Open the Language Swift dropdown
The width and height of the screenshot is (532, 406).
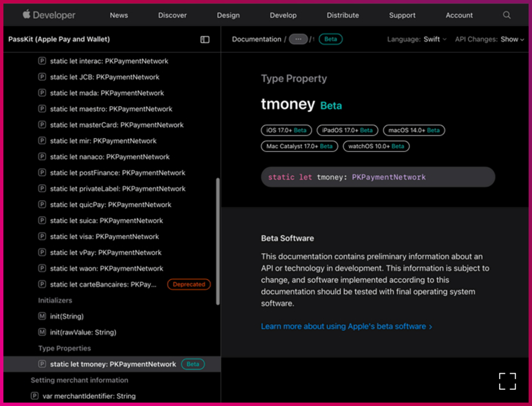(x=435, y=40)
